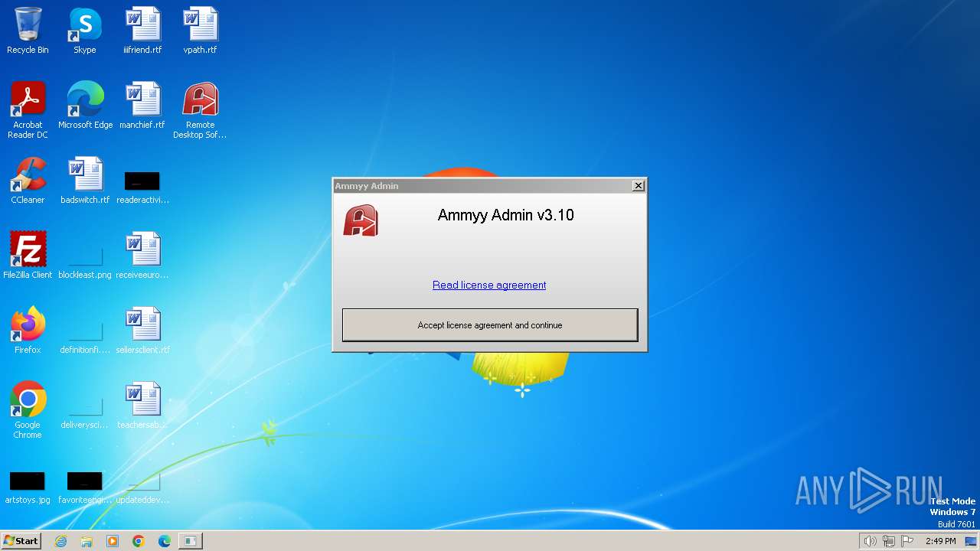This screenshot has width=980, height=551.
Task: Select the Acrobat Reader DC shortcut
Action: [x=28, y=110]
